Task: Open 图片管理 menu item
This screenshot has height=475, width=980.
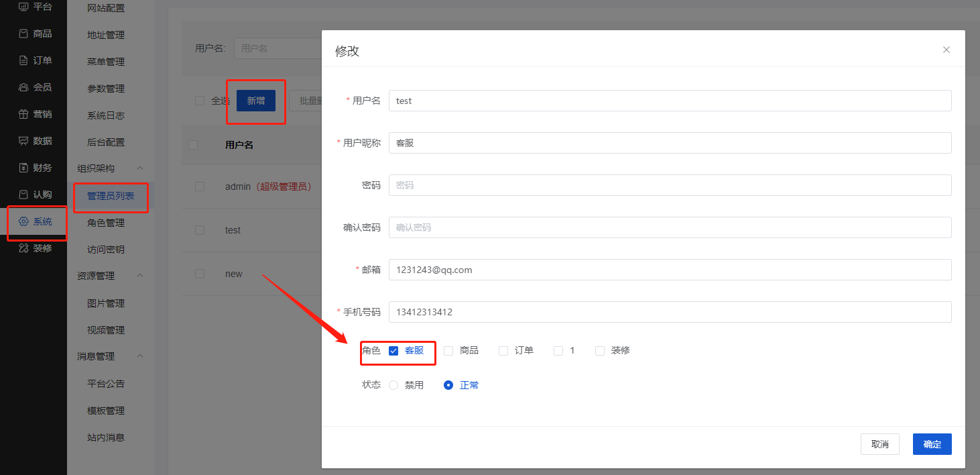Action: [106, 303]
